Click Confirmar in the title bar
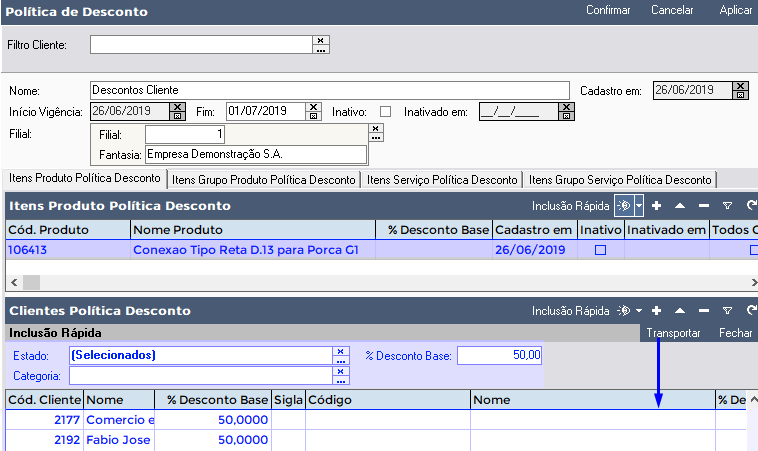 click(x=608, y=10)
